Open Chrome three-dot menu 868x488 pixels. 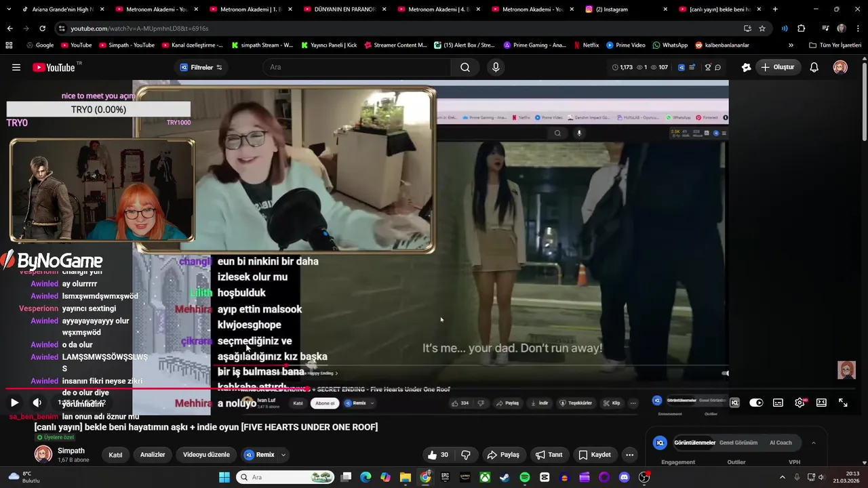pyautogui.click(x=857, y=28)
